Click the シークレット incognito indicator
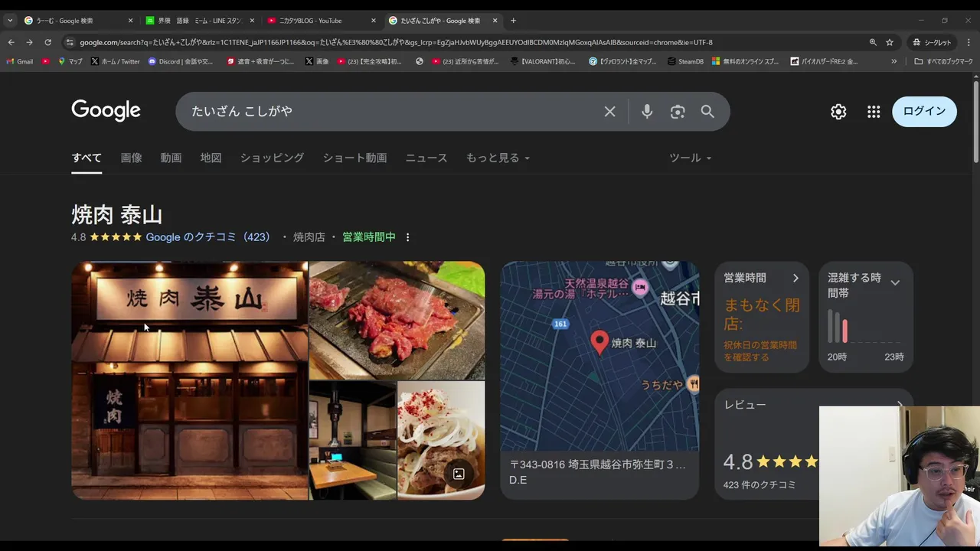The image size is (980, 551). pos(932,42)
